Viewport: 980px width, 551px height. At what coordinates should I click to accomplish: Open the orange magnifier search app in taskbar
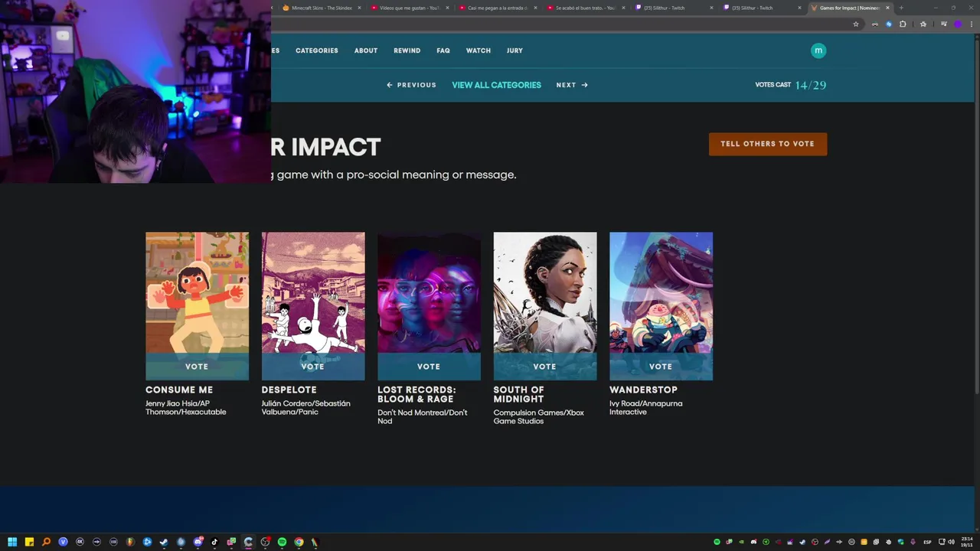[46, 542]
